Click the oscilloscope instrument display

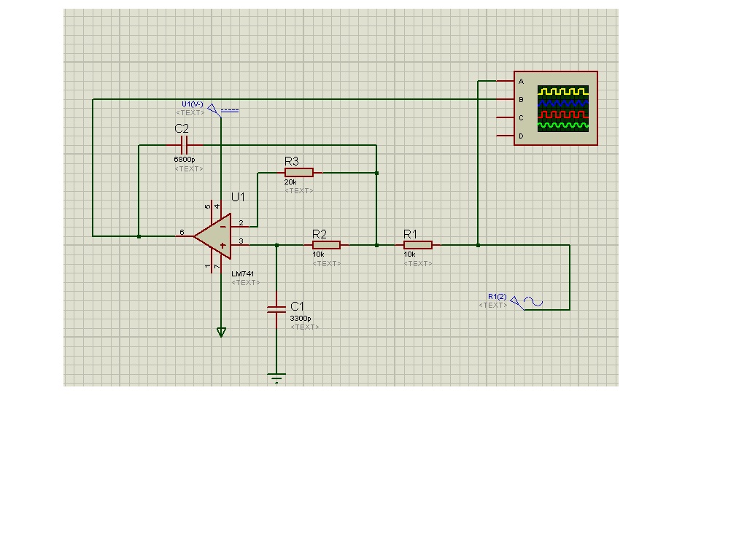[x=562, y=108]
